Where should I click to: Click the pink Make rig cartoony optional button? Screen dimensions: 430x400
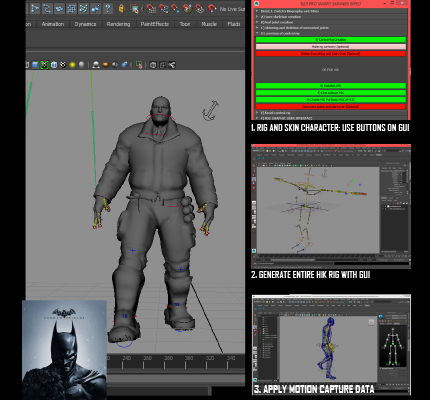331,47
